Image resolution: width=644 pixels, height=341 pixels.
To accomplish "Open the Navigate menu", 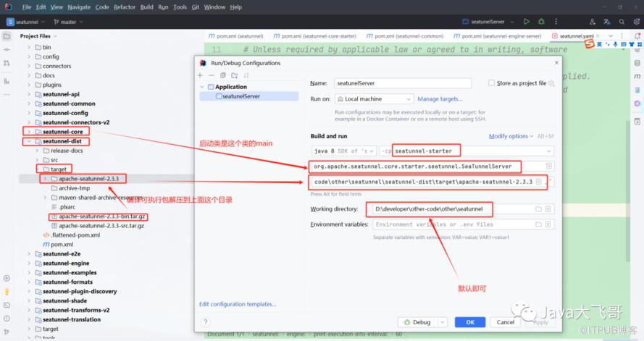I will (79, 7).
